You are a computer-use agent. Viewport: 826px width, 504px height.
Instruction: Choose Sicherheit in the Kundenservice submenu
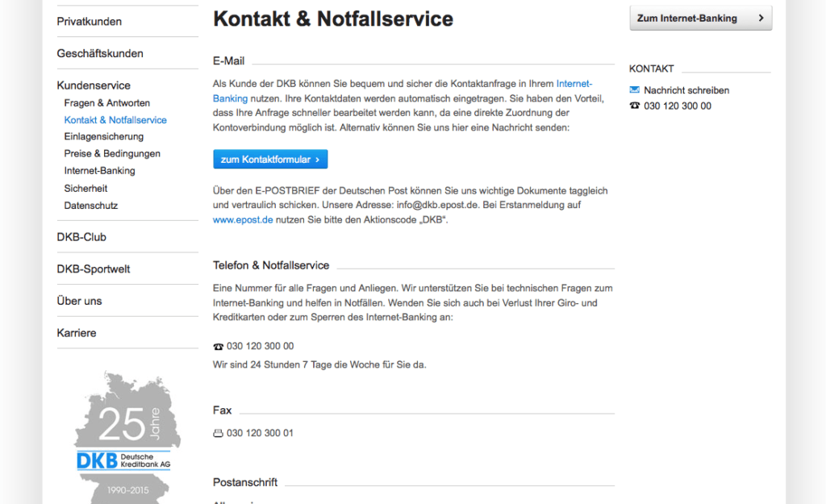pos(86,188)
